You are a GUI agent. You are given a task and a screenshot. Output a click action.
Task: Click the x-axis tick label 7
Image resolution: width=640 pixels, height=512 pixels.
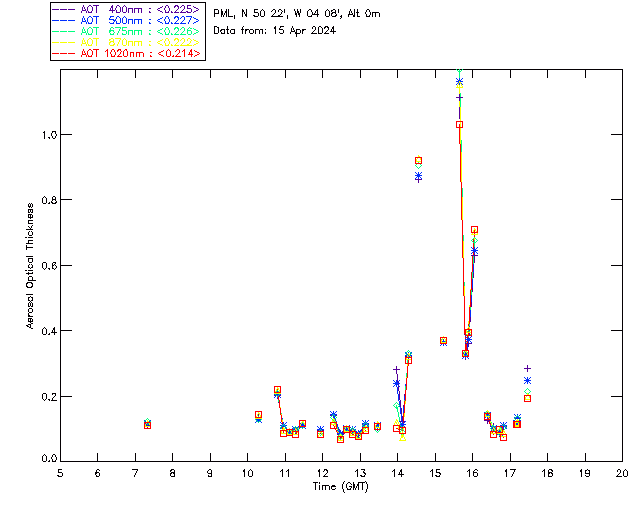[135, 473]
